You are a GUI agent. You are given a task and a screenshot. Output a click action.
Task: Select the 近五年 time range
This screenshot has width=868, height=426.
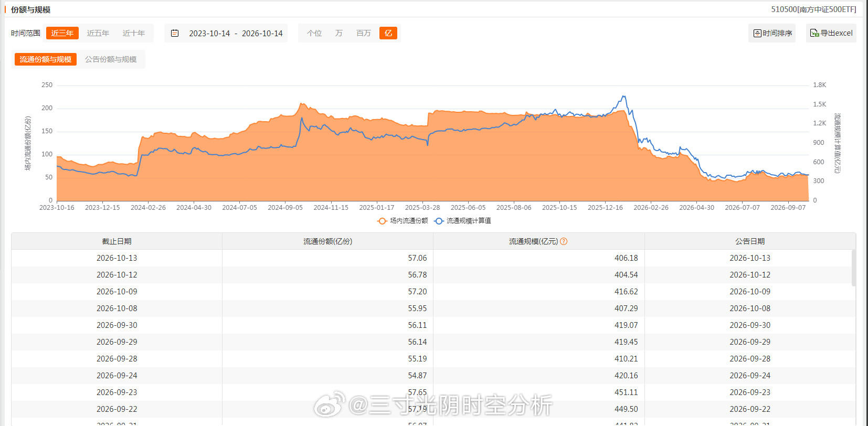pyautogui.click(x=98, y=33)
